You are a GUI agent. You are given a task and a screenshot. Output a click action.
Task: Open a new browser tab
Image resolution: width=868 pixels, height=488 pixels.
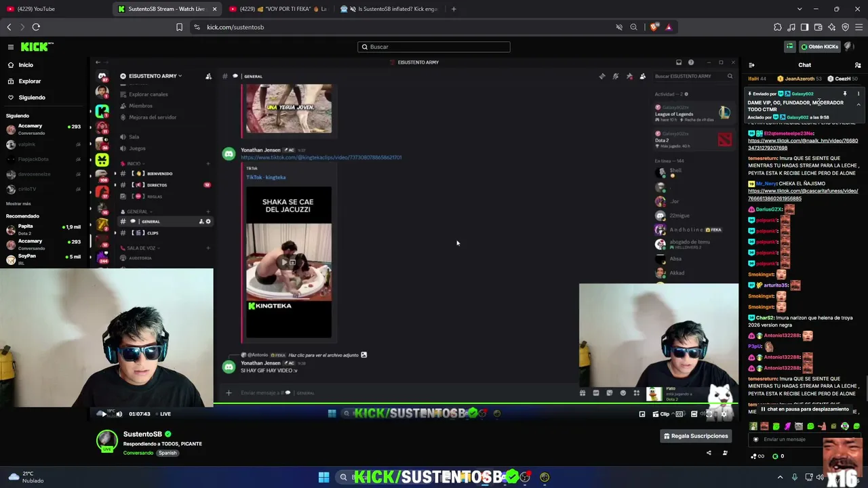pyautogui.click(x=454, y=9)
